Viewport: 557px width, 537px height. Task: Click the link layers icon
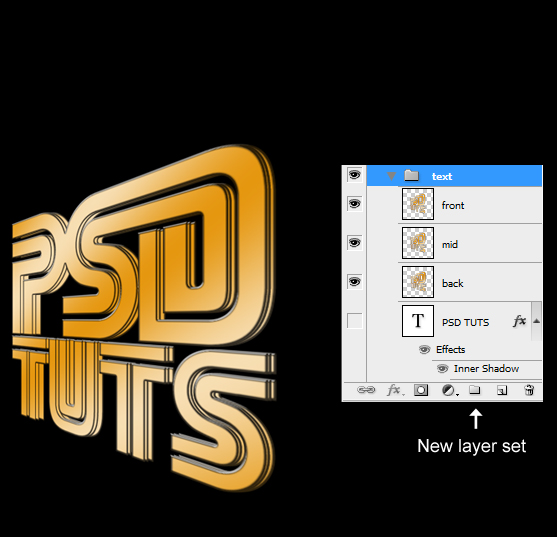click(x=366, y=390)
